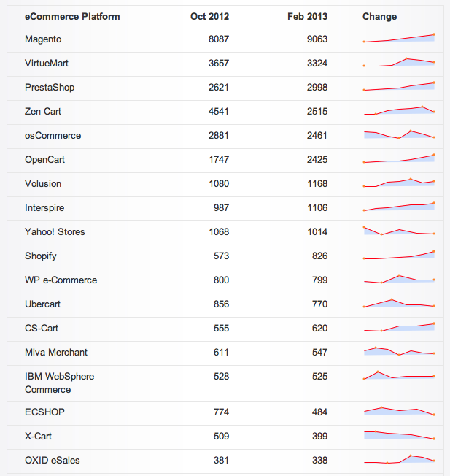Click the Yahoo! Stores trend sparkline
This screenshot has height=476, width=450.
(x=399, y=231)
